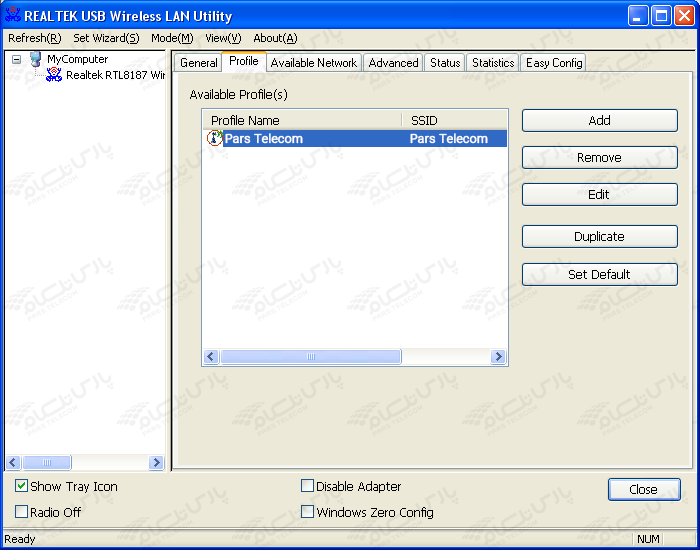Switch to the General tab

pyautogui.click(x=199, y=63)
